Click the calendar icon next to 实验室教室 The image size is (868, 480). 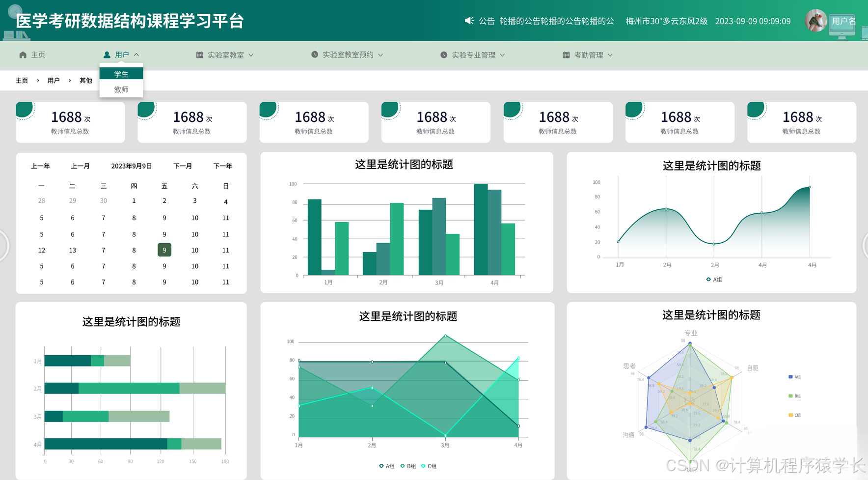click(x=199, y=55)
